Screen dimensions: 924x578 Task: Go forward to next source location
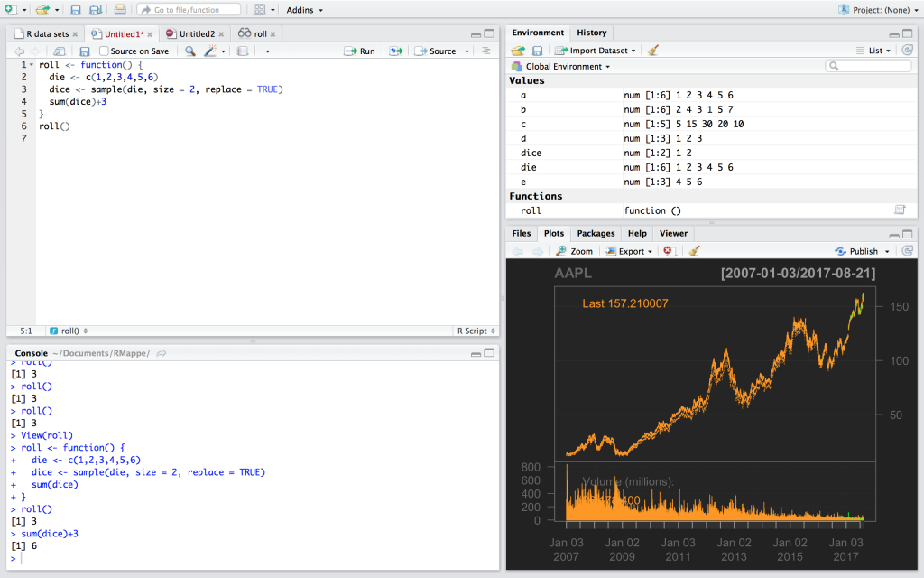[35, 51]
